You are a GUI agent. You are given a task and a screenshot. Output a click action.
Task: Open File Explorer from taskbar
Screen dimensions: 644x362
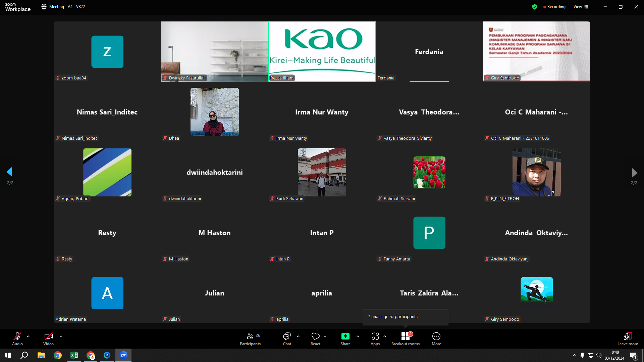[x=41, y=355]
